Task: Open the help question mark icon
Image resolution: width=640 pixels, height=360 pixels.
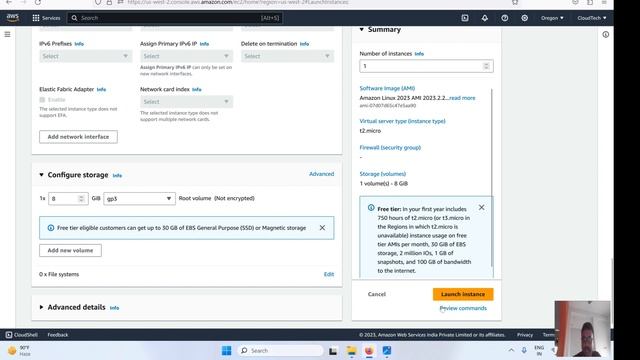Action: point(504,18)
